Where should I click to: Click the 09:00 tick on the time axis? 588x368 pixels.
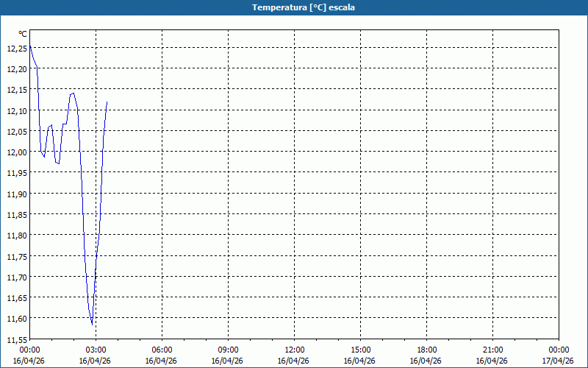point(228,350)
